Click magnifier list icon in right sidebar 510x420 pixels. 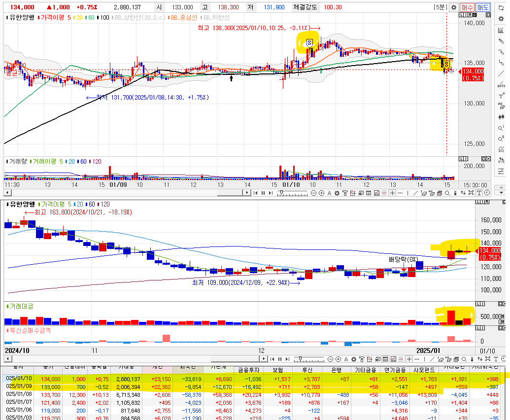[x=501, y=139]
